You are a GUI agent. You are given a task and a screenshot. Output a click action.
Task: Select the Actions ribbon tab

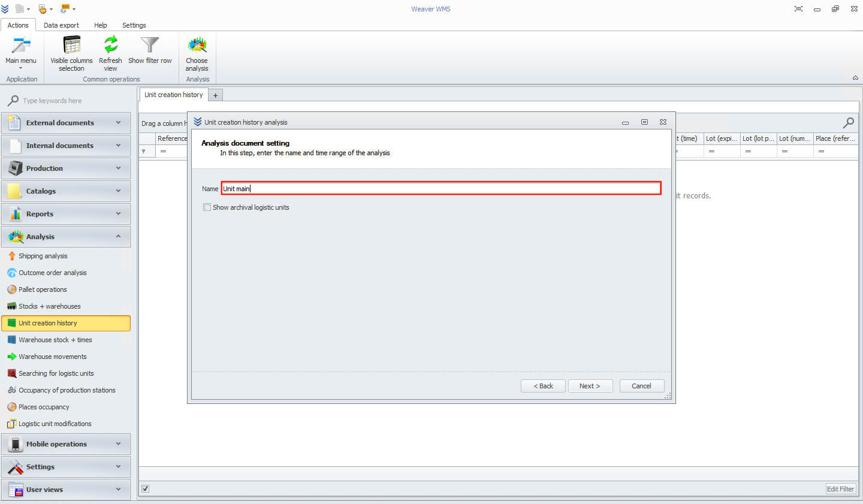(18, 25)
